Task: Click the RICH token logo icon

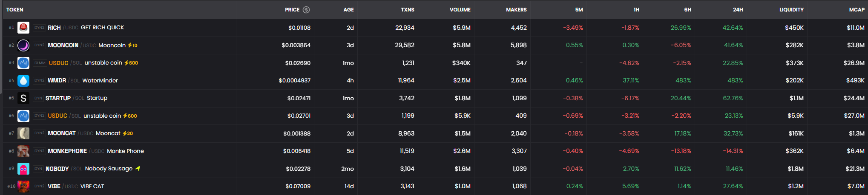Action: coord(23,28)
